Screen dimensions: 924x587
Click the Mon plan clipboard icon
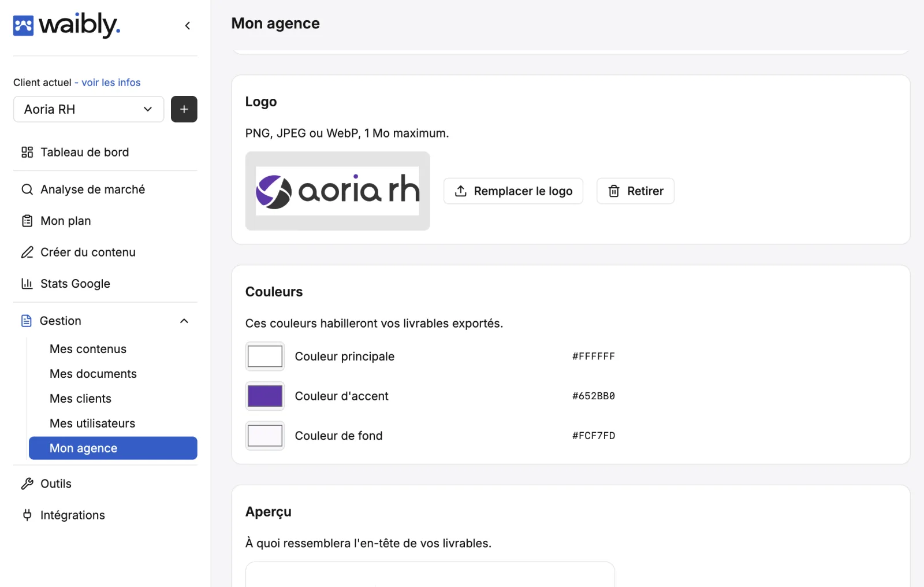[27, 221]
